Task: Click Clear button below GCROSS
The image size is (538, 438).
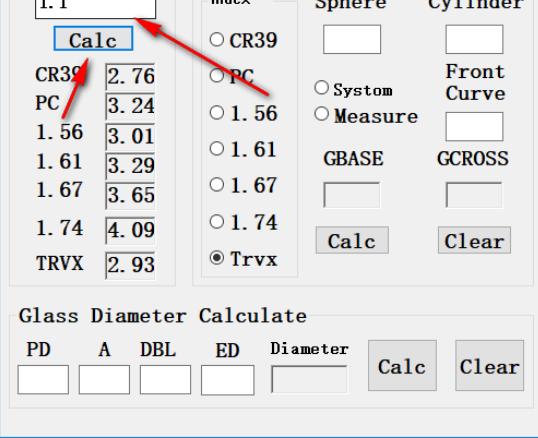Action: (x=474, y=240)
